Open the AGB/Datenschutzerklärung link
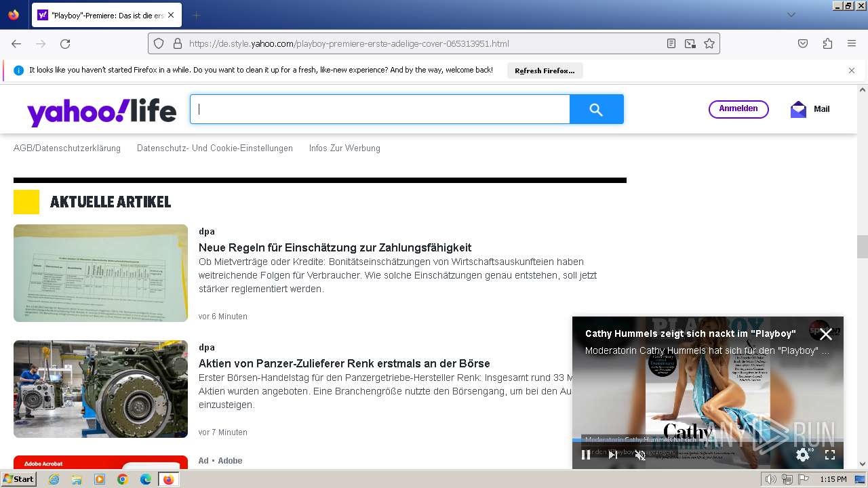Image resolution: width=868 pixels, height=488 pixels. pos(67,148)
